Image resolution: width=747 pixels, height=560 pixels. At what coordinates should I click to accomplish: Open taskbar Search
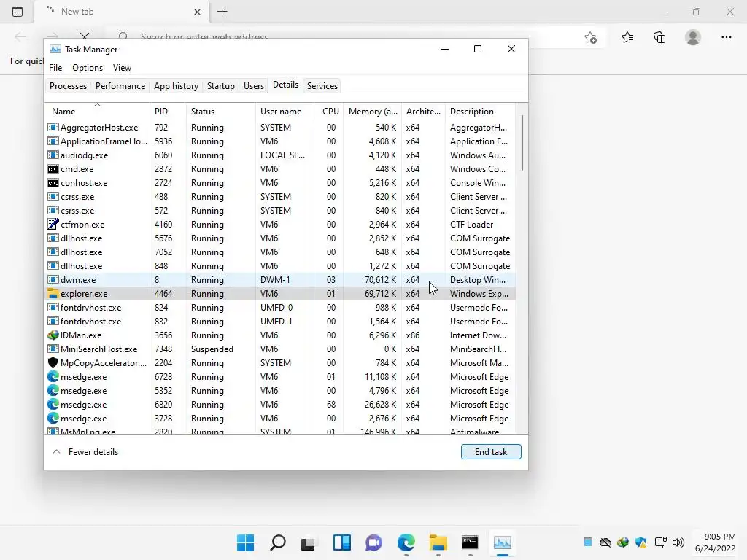click(278, 542)
